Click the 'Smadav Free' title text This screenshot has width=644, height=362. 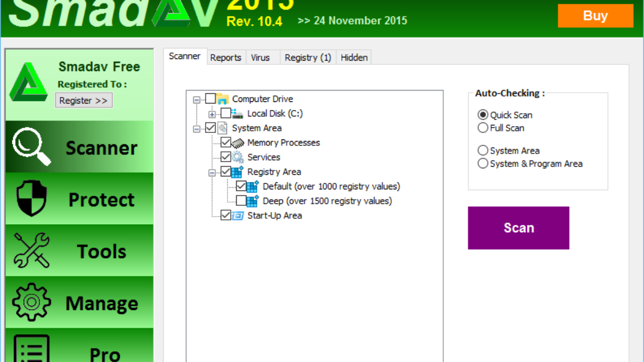coord(99,67)
